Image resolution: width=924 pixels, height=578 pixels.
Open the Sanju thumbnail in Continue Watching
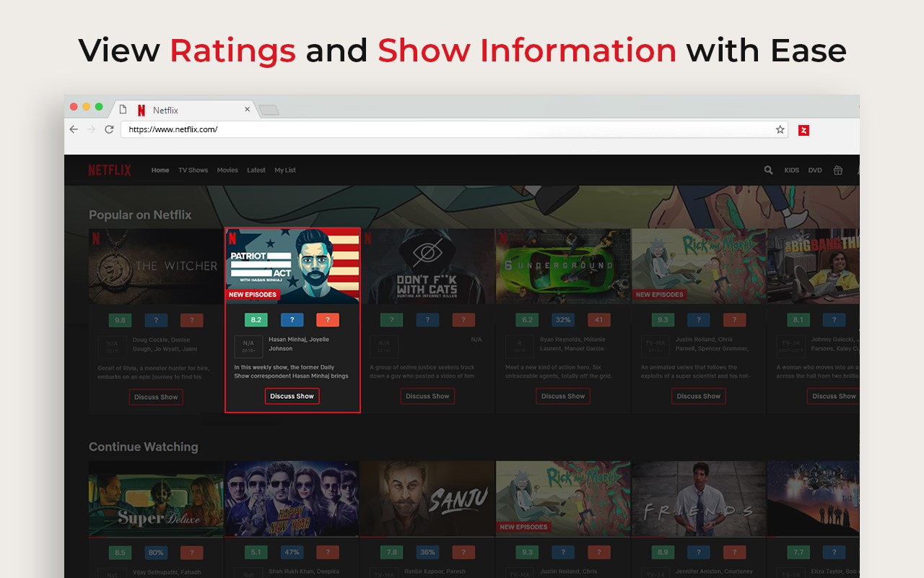(x=427, y=499)
